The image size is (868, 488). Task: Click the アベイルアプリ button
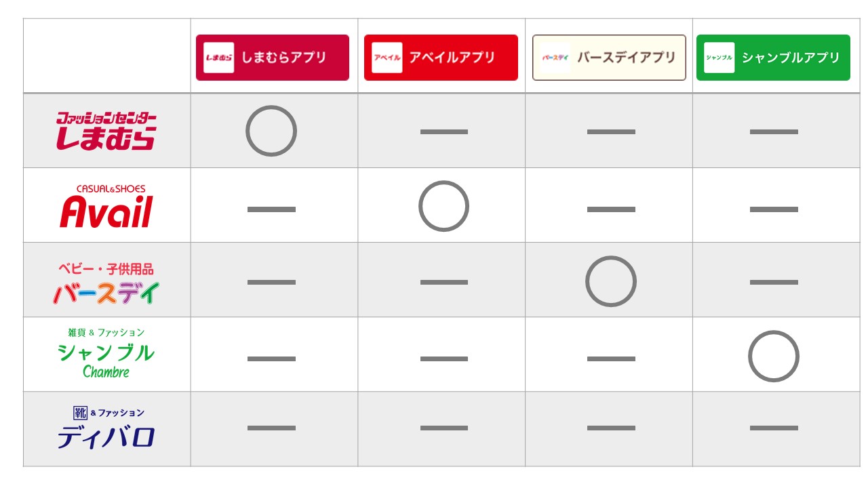[441, 58]
